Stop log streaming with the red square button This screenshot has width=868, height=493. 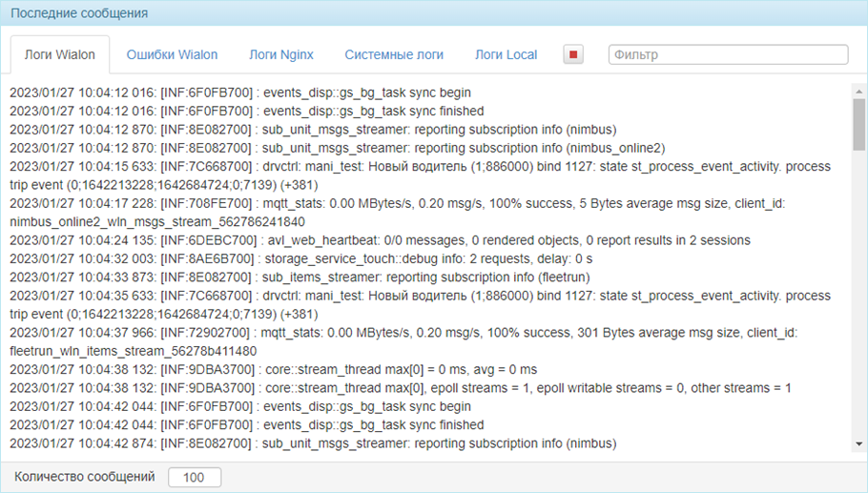(573, 54)
